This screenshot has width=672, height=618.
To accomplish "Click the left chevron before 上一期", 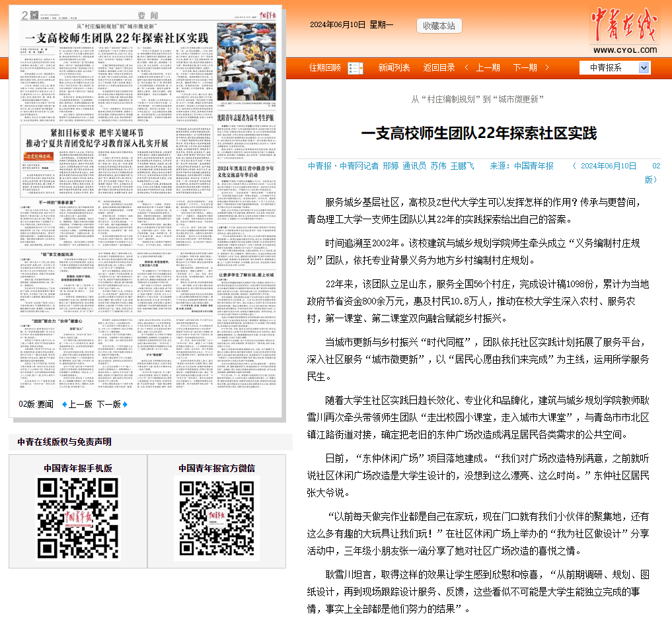I will (x=467, y=68).
